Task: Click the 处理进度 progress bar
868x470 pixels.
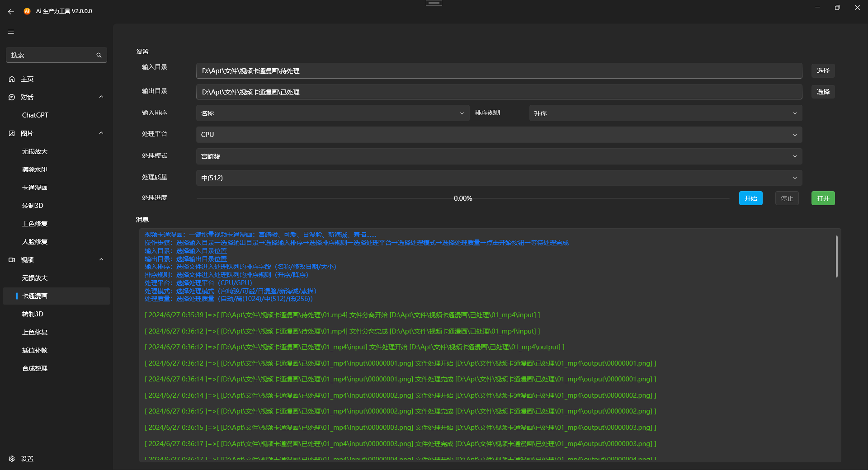Action: coord(463,198)
